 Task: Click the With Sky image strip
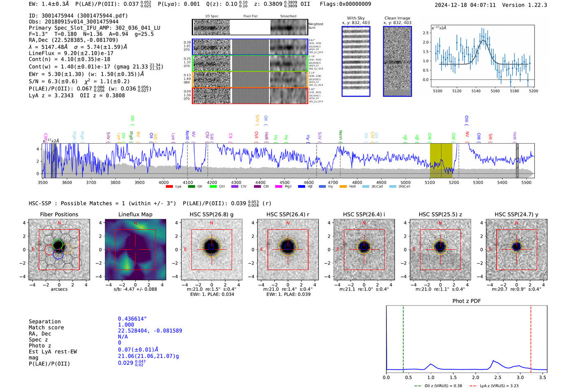[x=356, y=61]
